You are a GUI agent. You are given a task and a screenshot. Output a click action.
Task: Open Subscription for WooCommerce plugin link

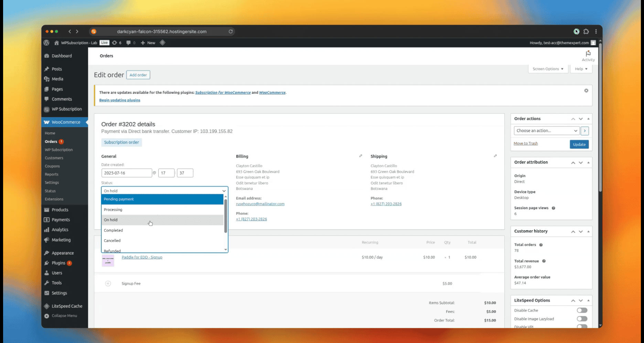point(223,92)
